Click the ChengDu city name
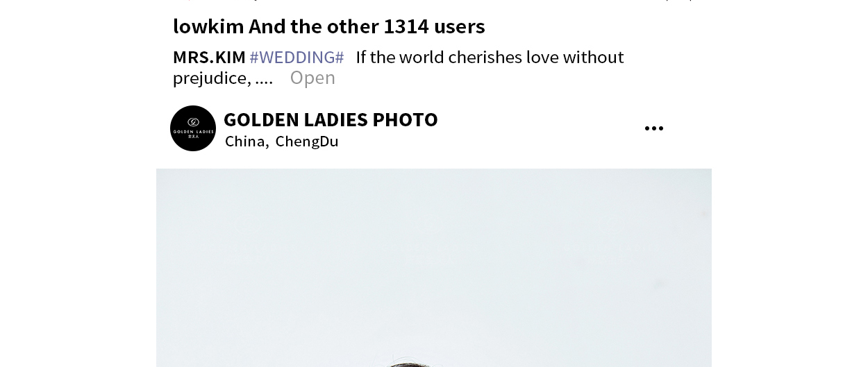The image size is (868, 367). [307, 142]
